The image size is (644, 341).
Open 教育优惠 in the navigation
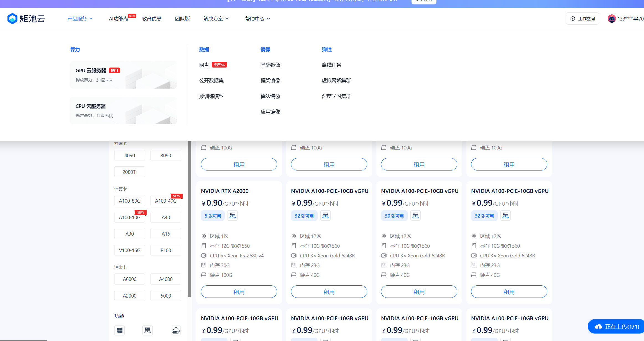point(152,19)
